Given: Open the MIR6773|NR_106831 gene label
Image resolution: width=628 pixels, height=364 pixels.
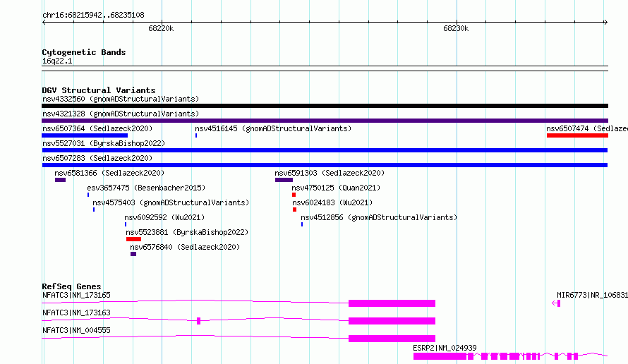Looking at the screenshot, I should tap(592, 295).
